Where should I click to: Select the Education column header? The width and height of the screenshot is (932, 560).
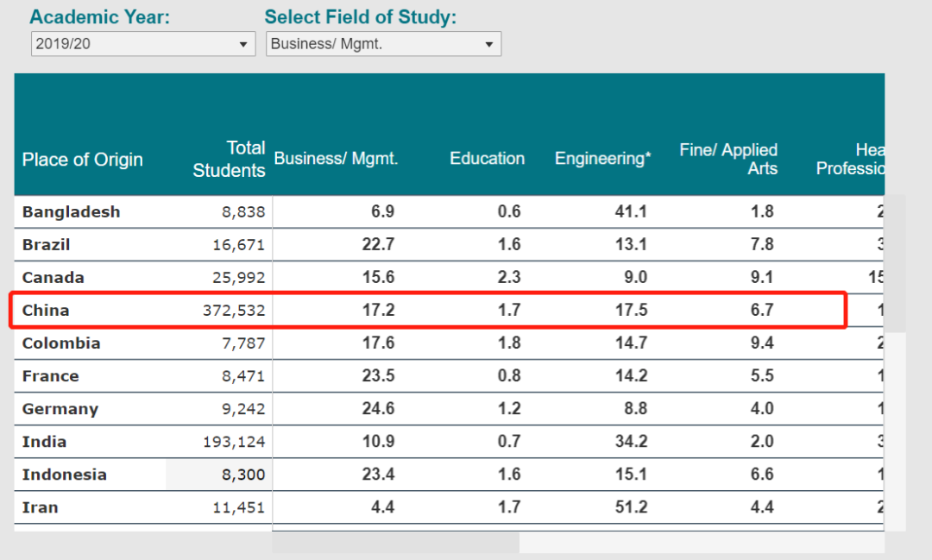click(487, 159)
